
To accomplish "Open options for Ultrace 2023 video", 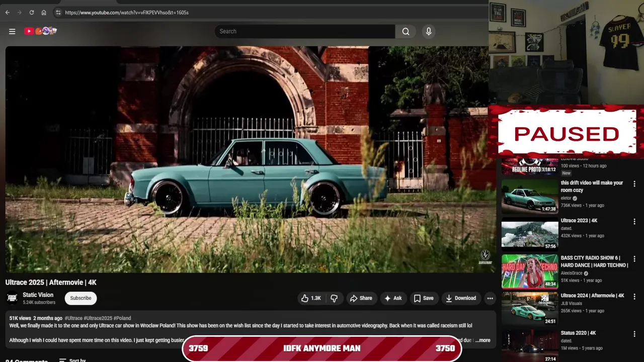I will coord(634,222).
